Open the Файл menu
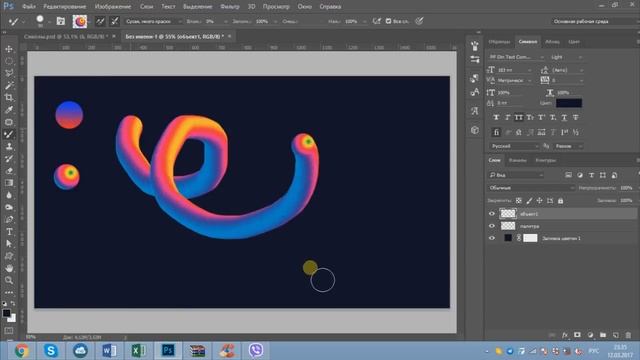 tap(28, 7)
